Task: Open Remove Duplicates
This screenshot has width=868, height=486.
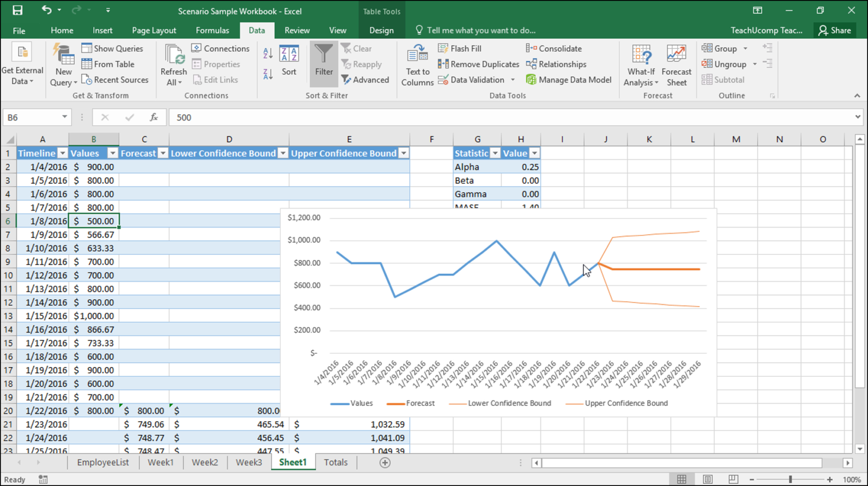Action: 477,64
